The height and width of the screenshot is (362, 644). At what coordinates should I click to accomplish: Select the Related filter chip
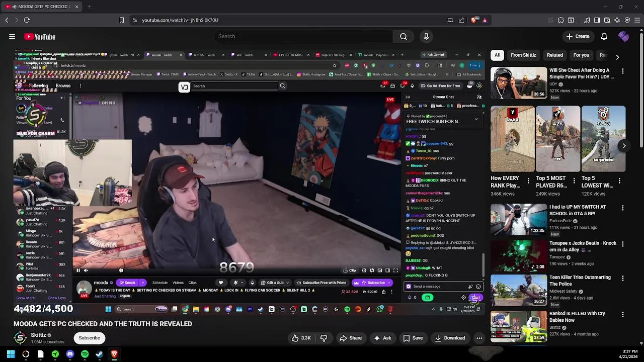click(x=554, y=55)
